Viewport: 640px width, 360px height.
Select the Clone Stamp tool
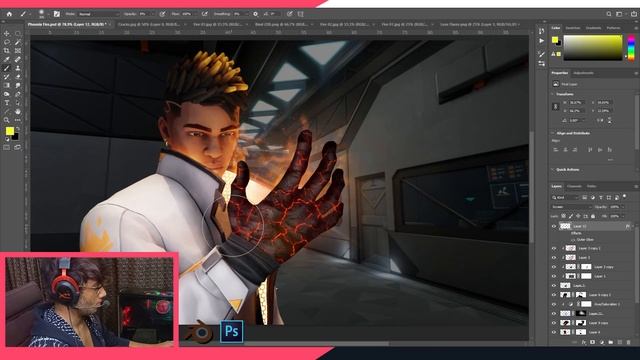tap(18, 68)
